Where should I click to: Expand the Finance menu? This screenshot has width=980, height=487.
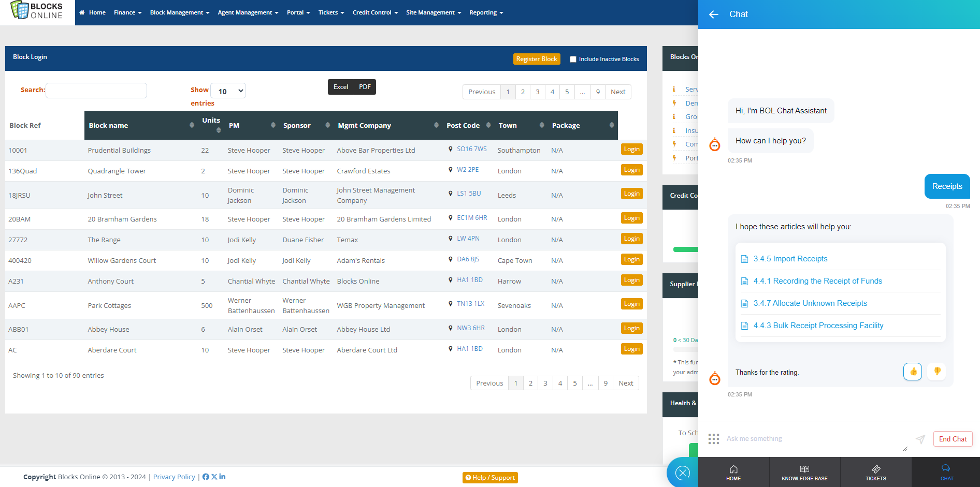pyautogui.click(x=127, y=12)
